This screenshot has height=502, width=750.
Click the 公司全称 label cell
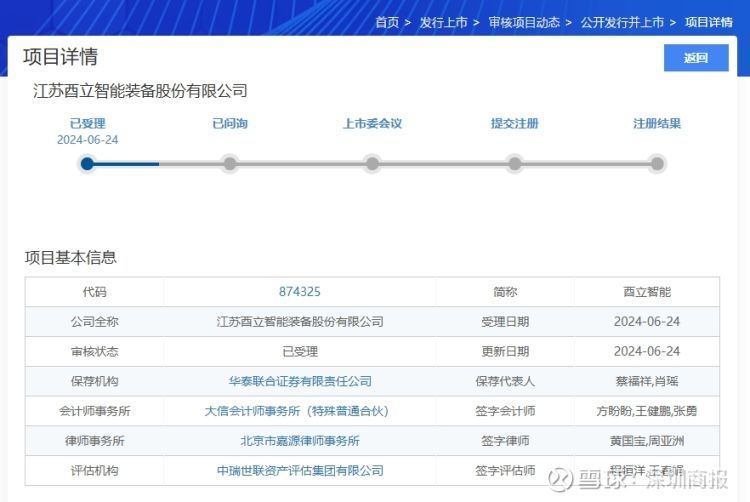click(95, 321)
